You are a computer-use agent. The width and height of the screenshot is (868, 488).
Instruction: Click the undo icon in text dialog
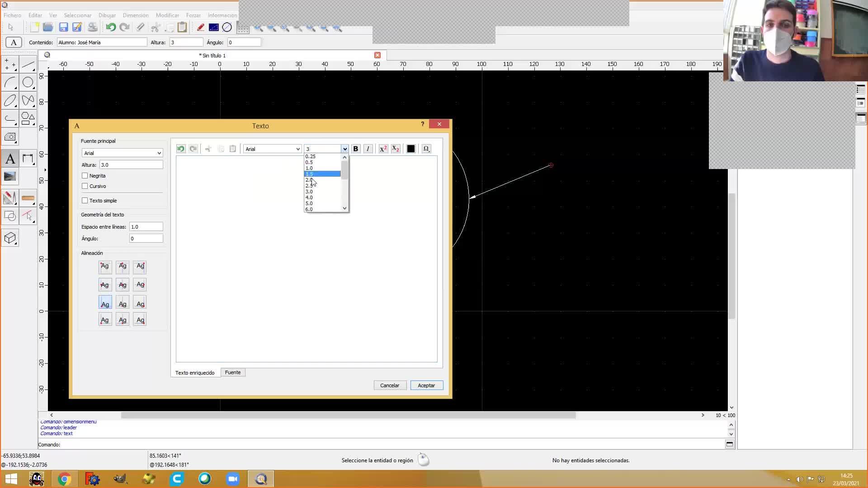[x=181, y=149]
